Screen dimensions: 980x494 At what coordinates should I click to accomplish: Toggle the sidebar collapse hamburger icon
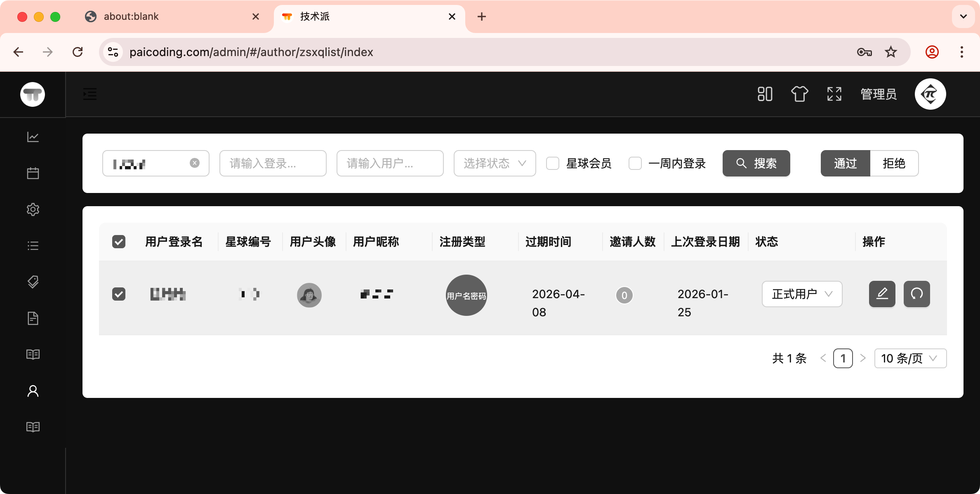pos(90,94)
